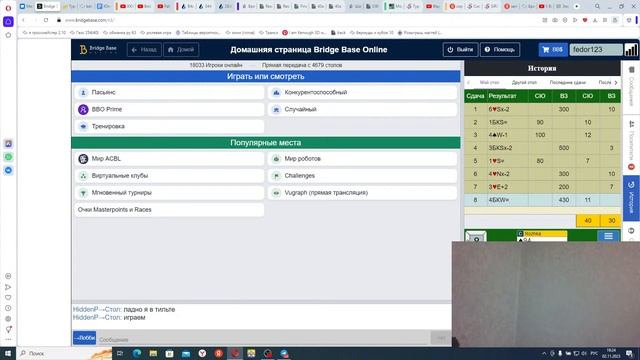This screenshot has height=360, width=640.
Task: Open Мир ACBL
Action: [169, 159]
